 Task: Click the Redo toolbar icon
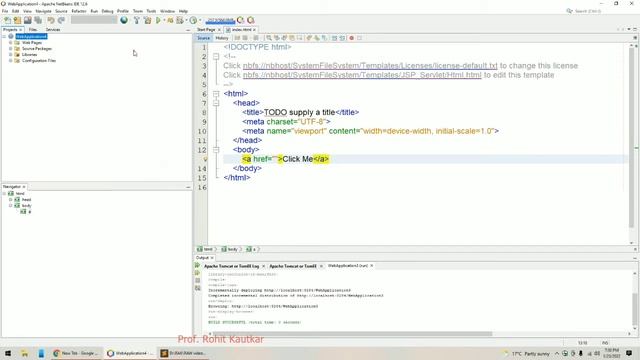click(61, 20)
